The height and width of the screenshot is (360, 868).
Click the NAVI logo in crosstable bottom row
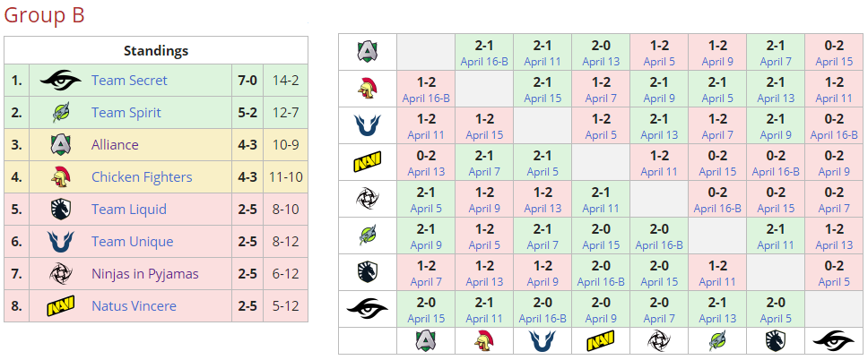pyautogui.click(x=601, y=340)
